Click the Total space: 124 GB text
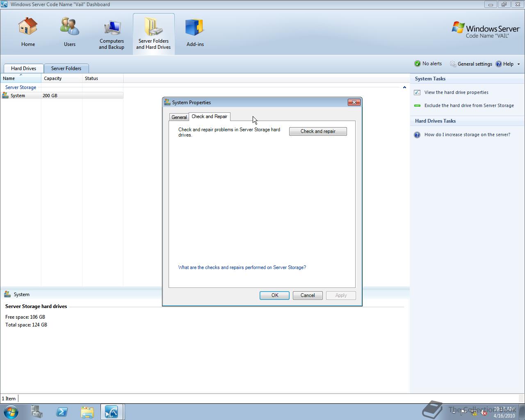 (26, 325)
